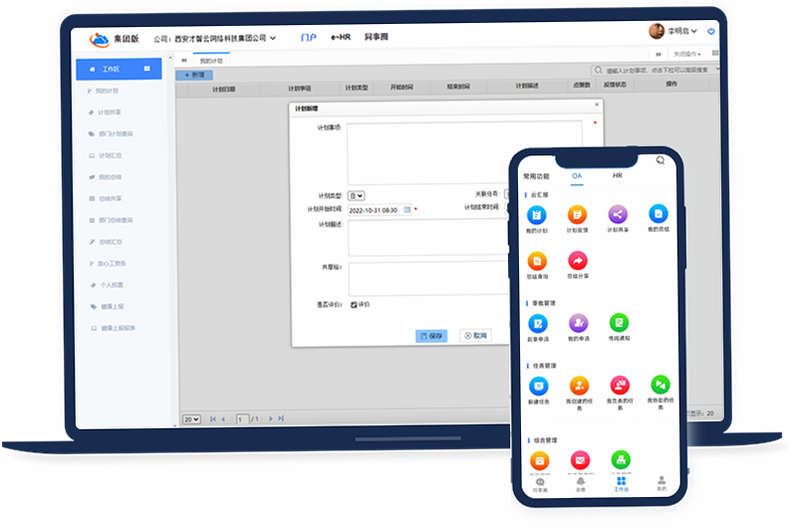Click the grid icon in 工作区 header
This screenshot has width=791, height=527.
[147, 69]
